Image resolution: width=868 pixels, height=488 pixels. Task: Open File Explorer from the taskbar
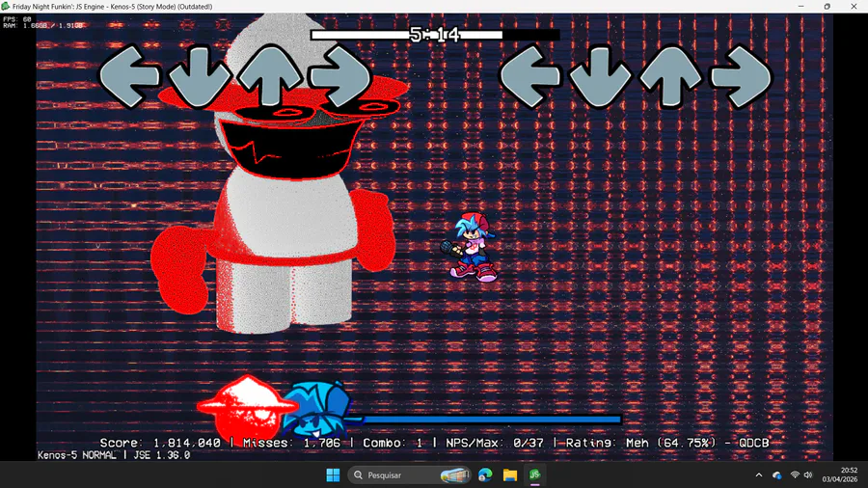click(510, 474)
